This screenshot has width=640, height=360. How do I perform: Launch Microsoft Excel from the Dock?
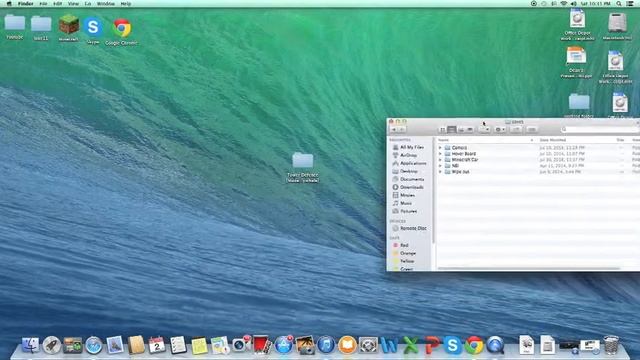coord(411,345)
